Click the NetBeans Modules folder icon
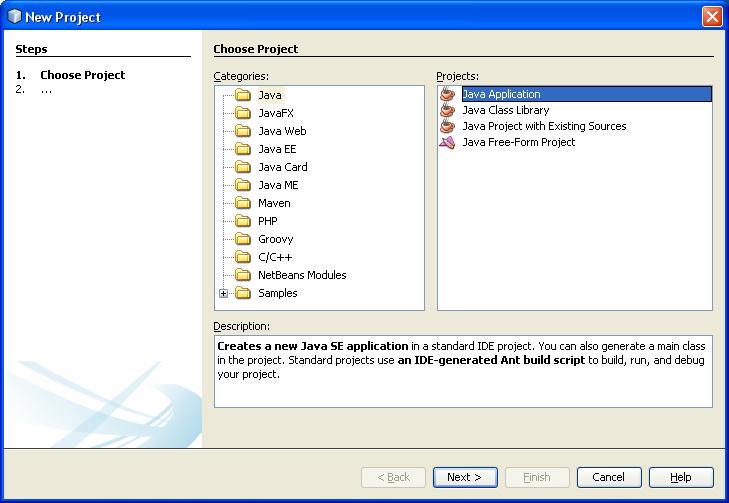Screen dimensions: 729x503 click(x=242, y=275)
